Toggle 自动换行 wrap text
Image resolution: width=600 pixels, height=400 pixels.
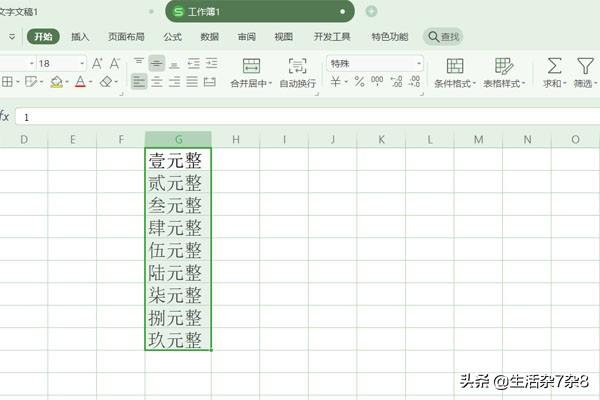pos(297,73)
